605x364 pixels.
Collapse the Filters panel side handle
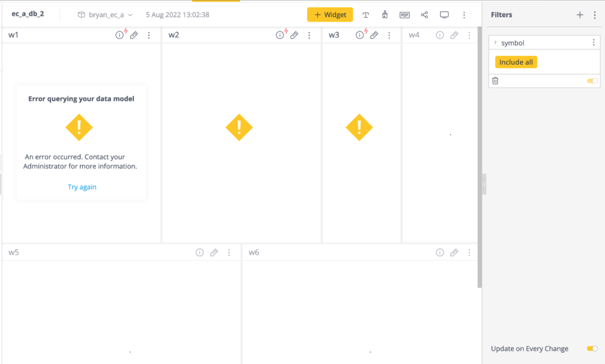[x=484, y=184]
